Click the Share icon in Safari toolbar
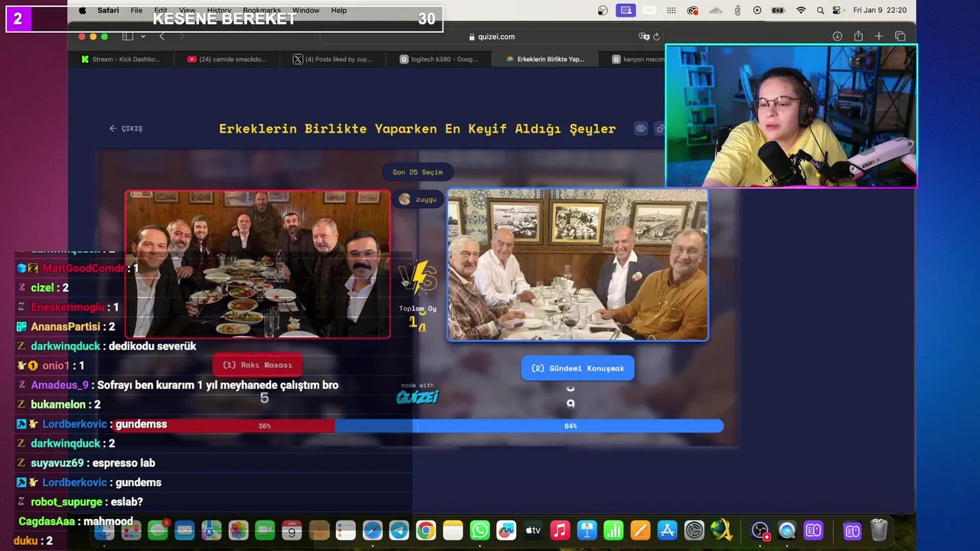 858,36
